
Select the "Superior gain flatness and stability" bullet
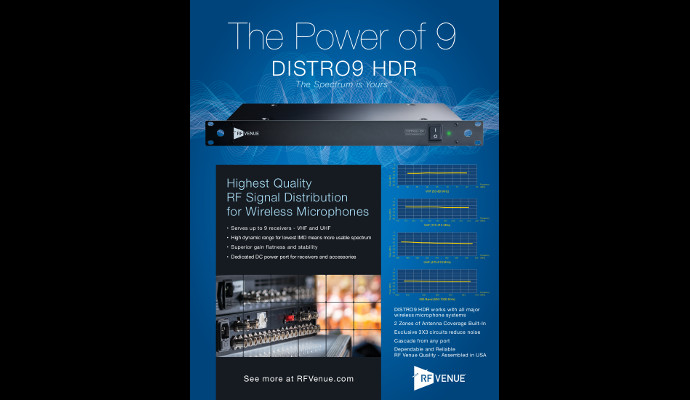[x=274, y=247]
